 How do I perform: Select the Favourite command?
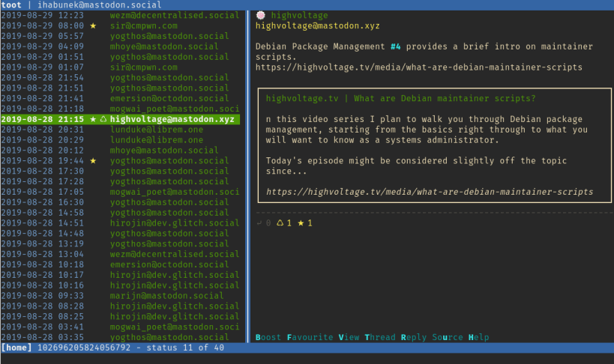310,337
